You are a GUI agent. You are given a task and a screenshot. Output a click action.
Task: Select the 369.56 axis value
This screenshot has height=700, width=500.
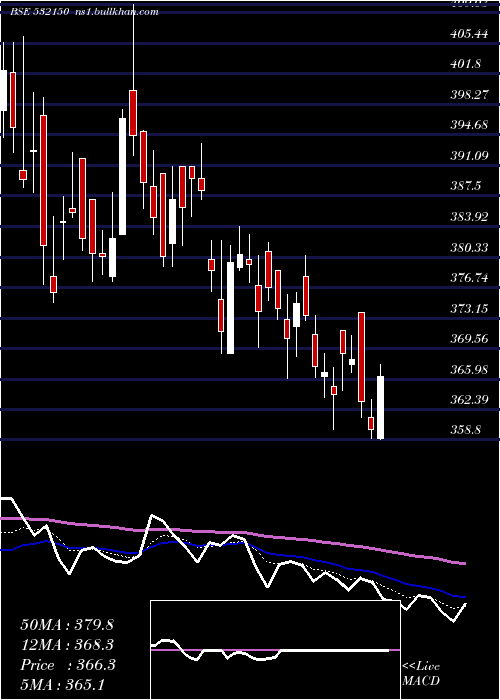(469, 339)
